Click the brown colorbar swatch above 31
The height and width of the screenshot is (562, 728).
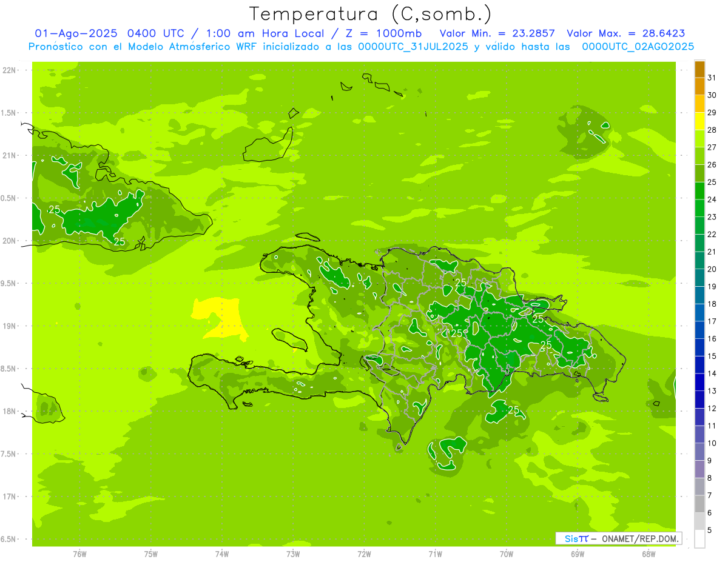[x=699, y=69]
